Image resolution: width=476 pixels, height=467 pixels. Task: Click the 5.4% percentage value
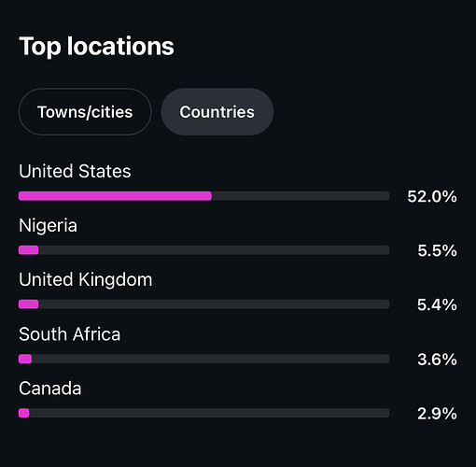pyautogui.click(x=437, y=304)
